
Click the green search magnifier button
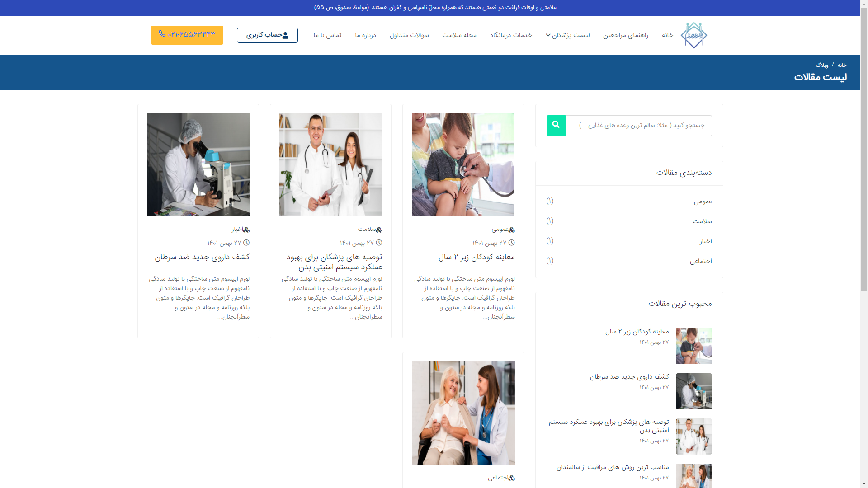click(556, 126)
